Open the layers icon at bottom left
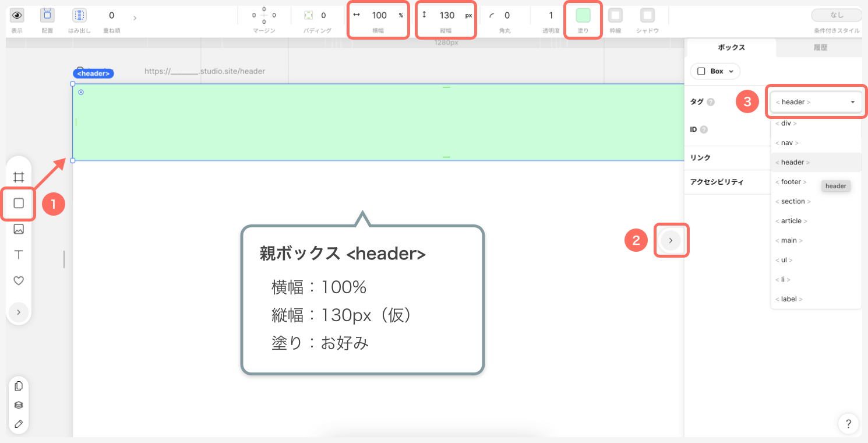868x443 pixels. click(19, 405)
